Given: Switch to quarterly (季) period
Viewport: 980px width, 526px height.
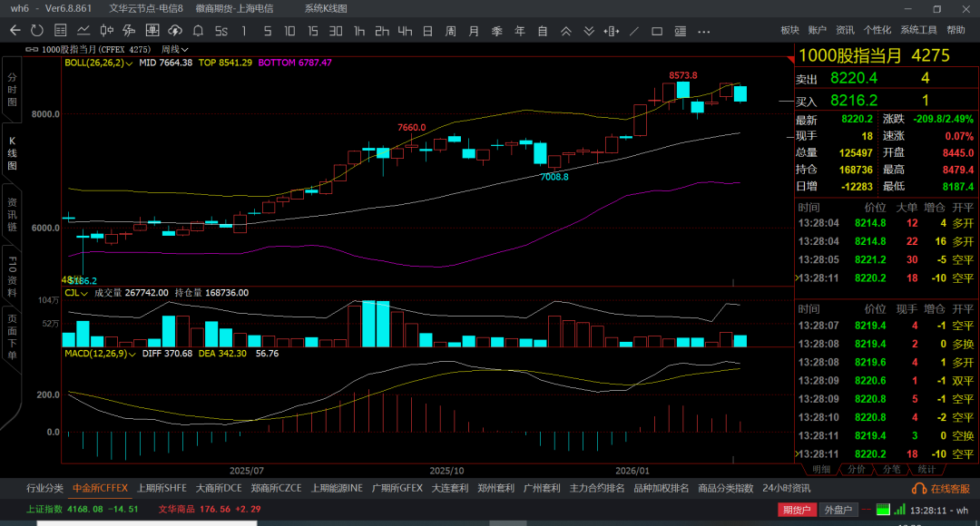Looking at the screenshot, I should point(497,31).
